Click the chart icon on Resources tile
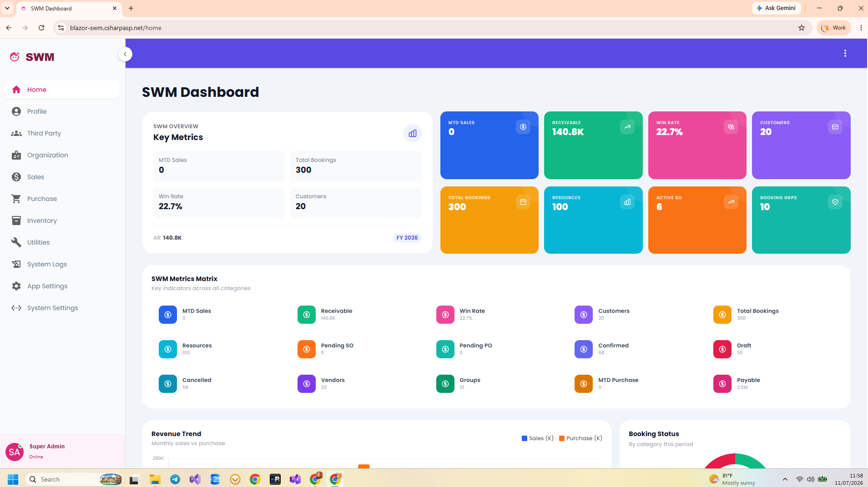Screen dimensions: 868x487 (x=627, y=202)
